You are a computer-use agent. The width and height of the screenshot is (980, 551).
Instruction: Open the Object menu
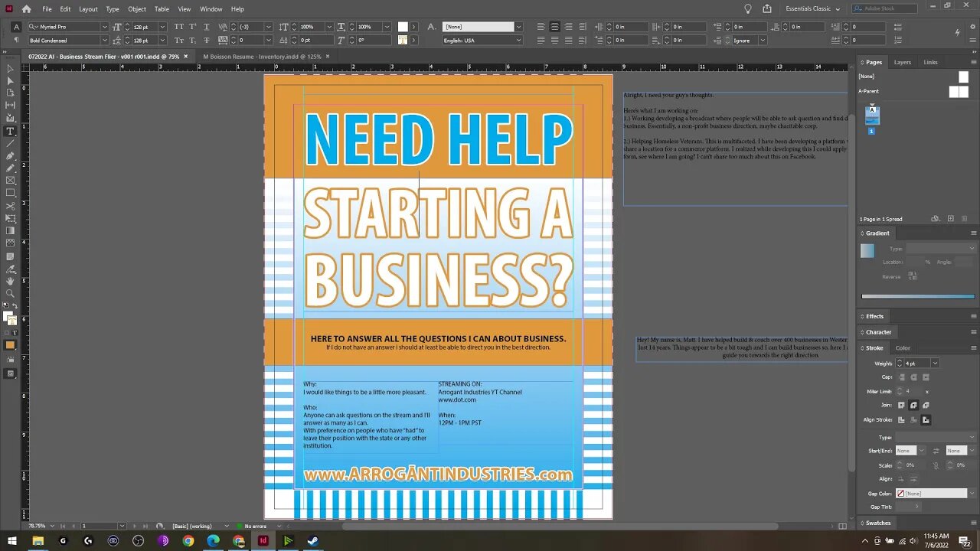137,9
